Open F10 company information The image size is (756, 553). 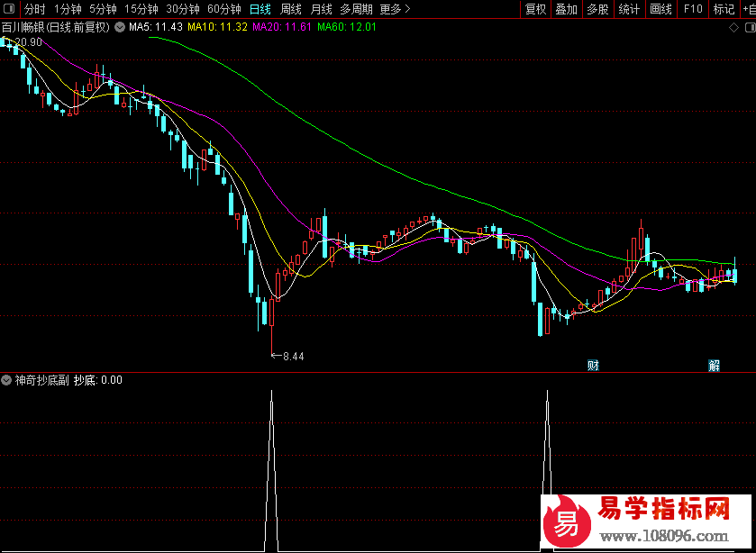[x=692, y=9]
